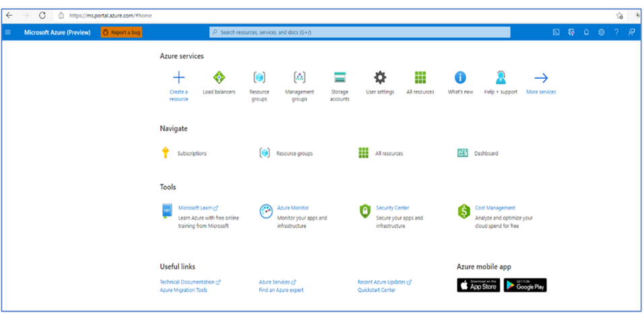Click the Resource groups cube icon under Navigate
The width and height of the screenshot is (644, 313).
pos(265,153)
